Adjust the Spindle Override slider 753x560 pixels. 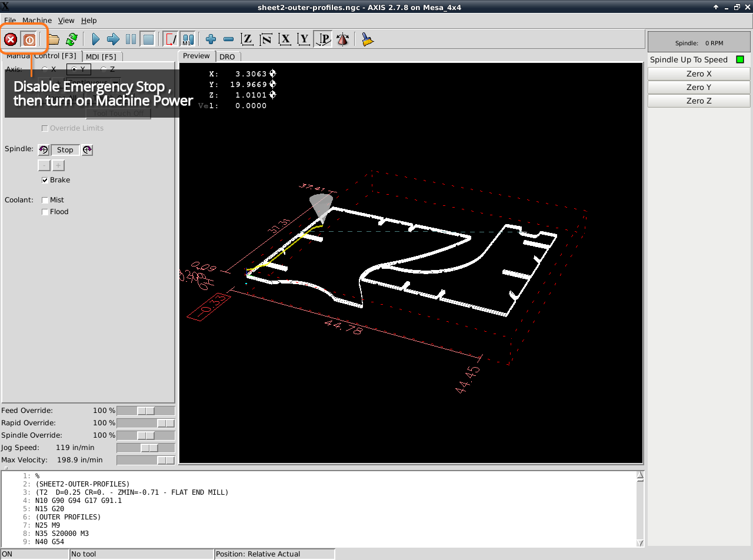point(146,435)
